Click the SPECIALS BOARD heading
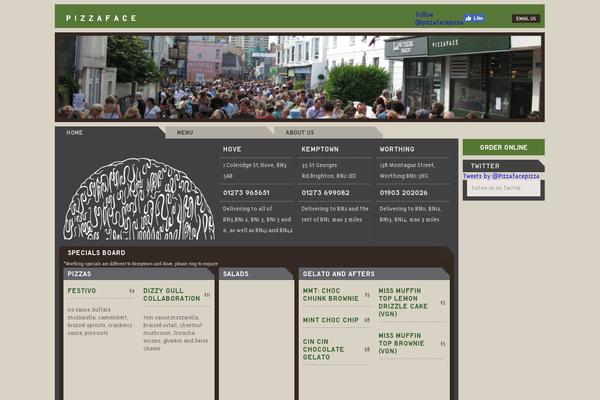Screen dimensions: 600x400 [96, 253]
